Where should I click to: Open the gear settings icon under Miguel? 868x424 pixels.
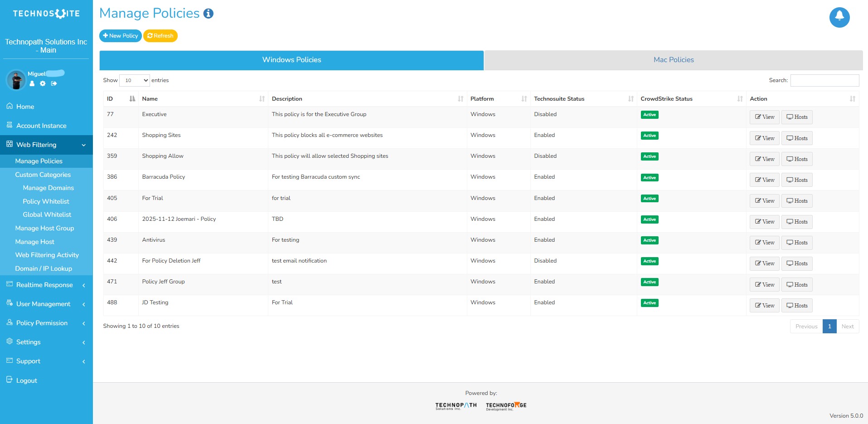coord(43,83)
